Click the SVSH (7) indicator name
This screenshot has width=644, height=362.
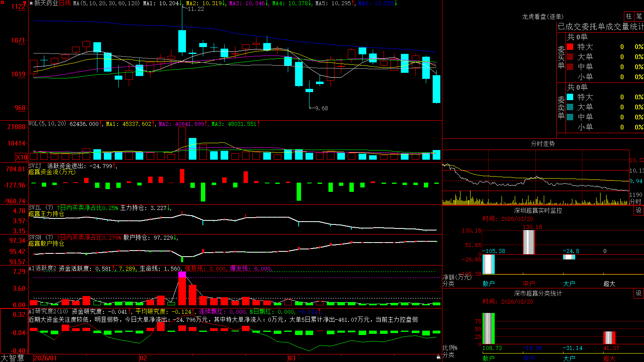(x=41, y=237)
